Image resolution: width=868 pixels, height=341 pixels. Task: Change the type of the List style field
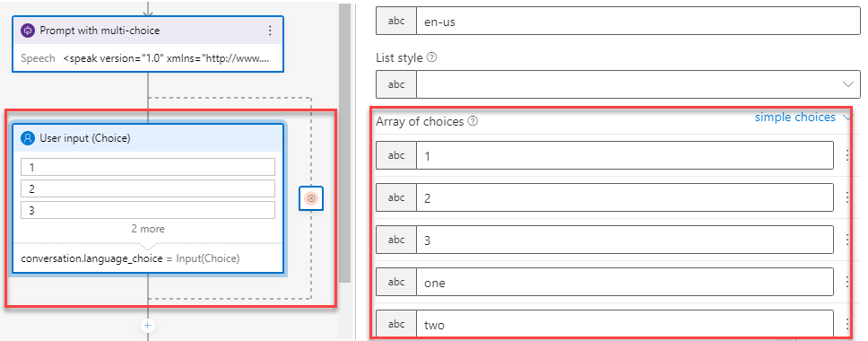[x=396, y=84]
